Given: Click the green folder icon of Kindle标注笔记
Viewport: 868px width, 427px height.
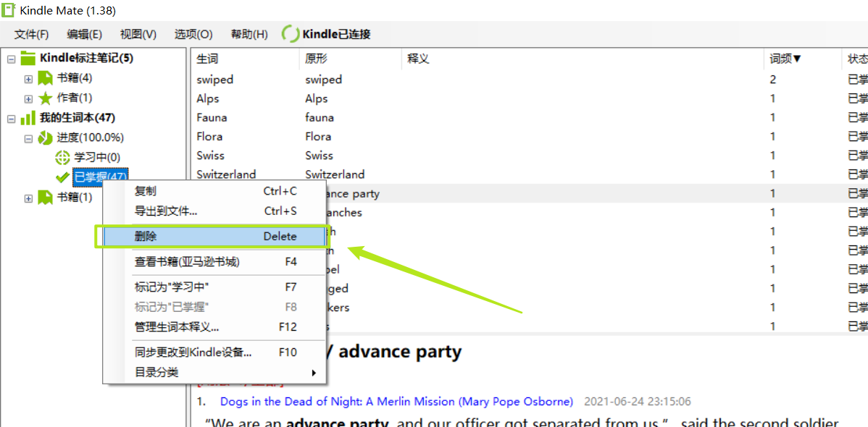Looking at the screenshot, I should tap(28, 57).
